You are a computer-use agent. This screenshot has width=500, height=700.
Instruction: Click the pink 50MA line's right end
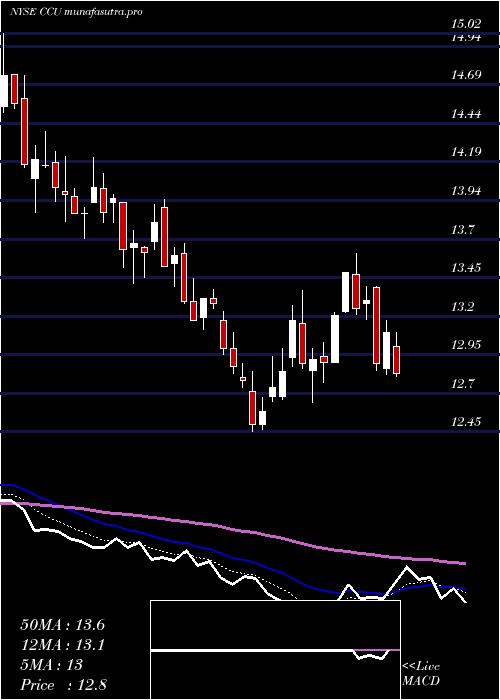[x=464, y=564]
